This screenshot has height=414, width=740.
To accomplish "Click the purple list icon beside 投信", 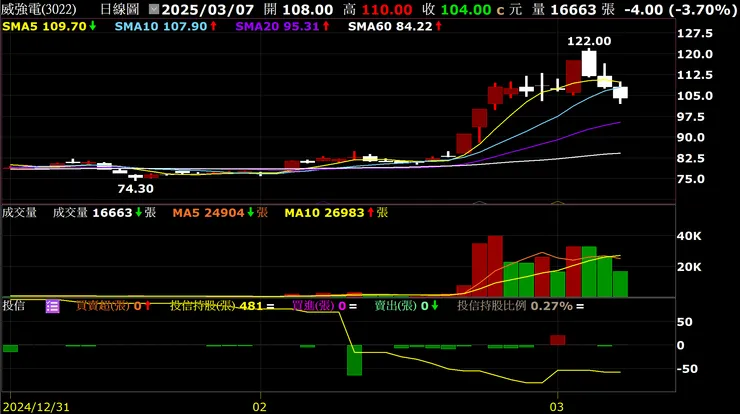I will coord(52,306).
